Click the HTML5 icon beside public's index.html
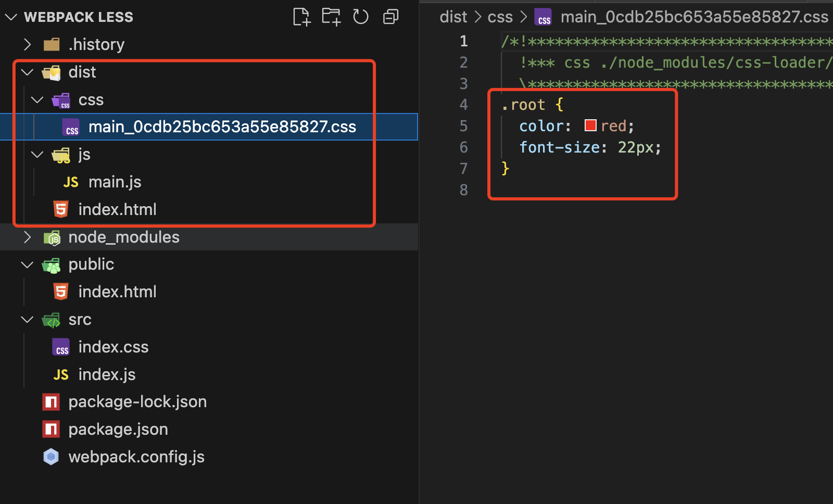 pyautogui.click(x=61, y=291)
